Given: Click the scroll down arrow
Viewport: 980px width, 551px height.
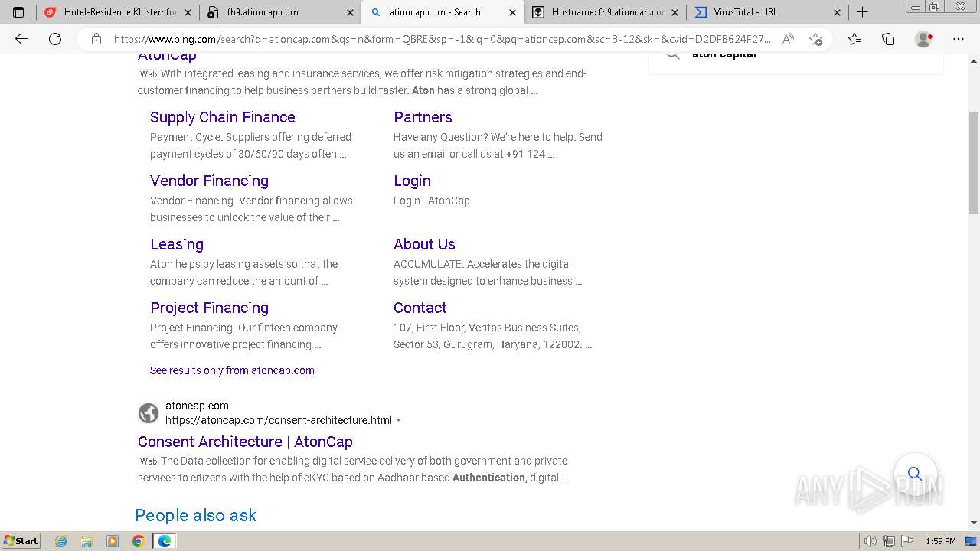Looking at the screenshot, I should pyautogui.click(x=973, y=523).
